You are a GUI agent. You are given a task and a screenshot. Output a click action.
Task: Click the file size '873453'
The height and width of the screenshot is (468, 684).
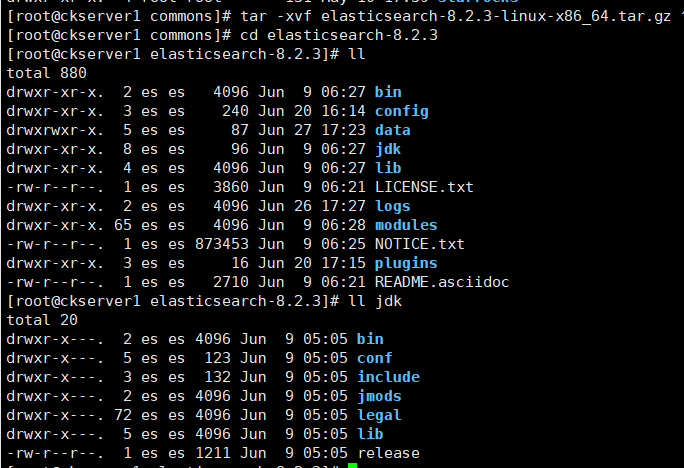pos(222,244)
